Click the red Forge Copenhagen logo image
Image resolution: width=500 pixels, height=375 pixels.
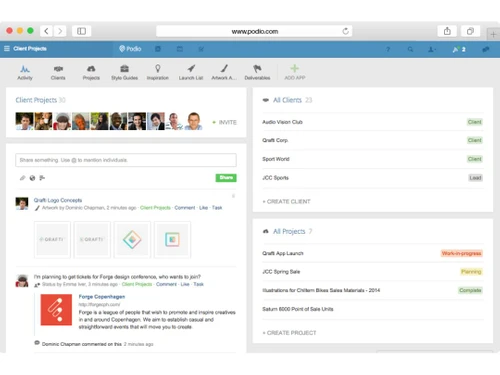(x=56, y=310)
